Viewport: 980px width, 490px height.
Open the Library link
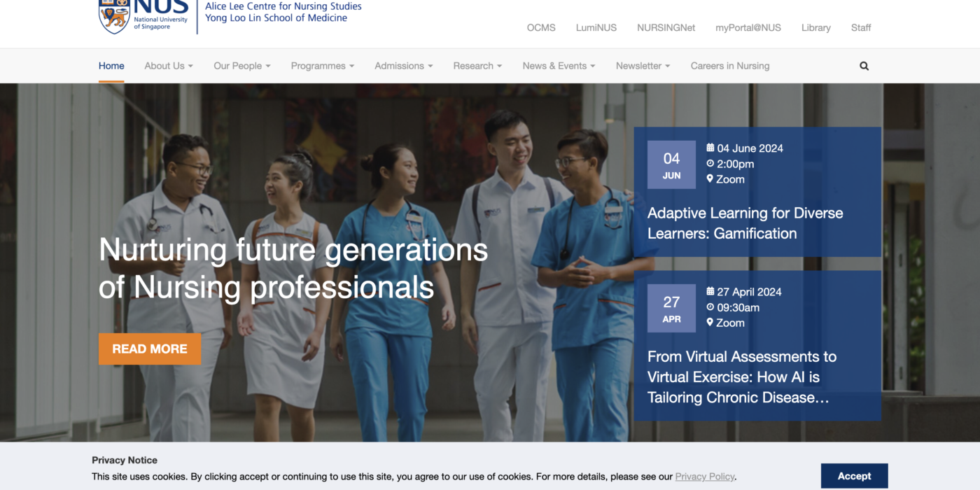point(815,28)
